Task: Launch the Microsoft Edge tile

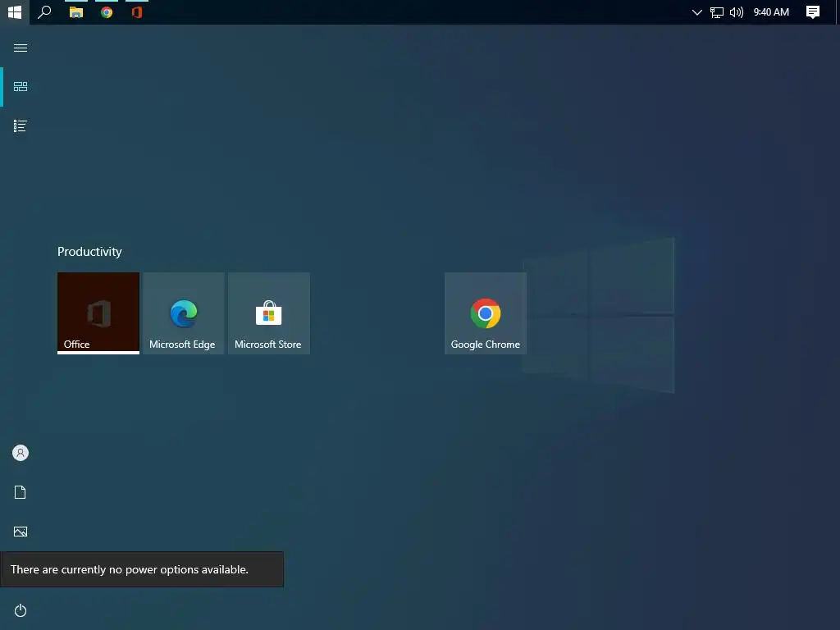Action: (x=183, y=313)
